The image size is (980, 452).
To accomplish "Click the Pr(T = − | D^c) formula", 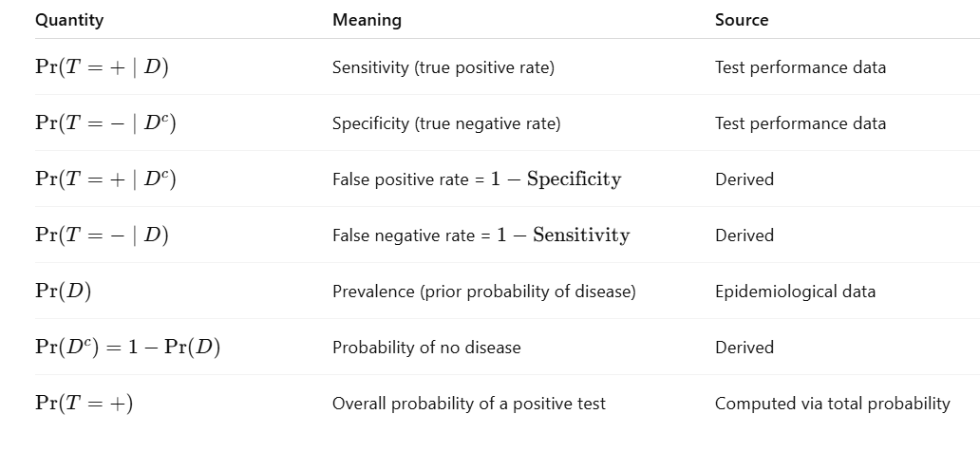I will [105, 122].
